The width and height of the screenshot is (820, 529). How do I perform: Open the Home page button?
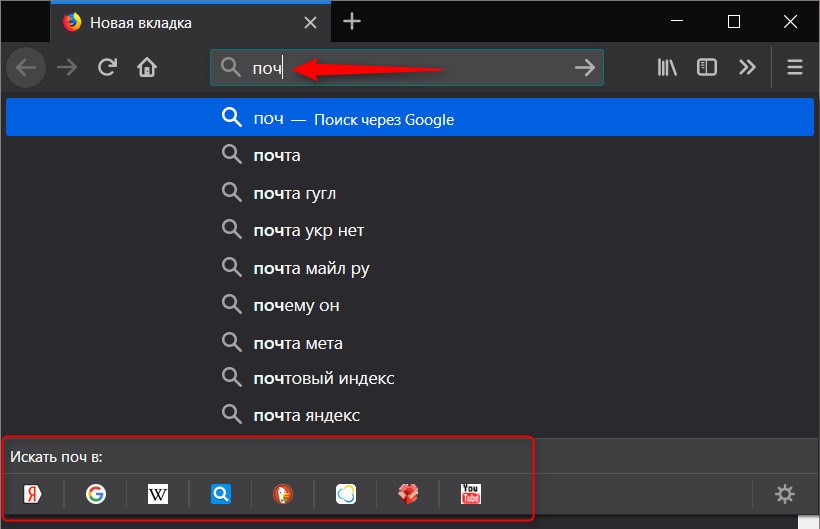coord(147,67)
